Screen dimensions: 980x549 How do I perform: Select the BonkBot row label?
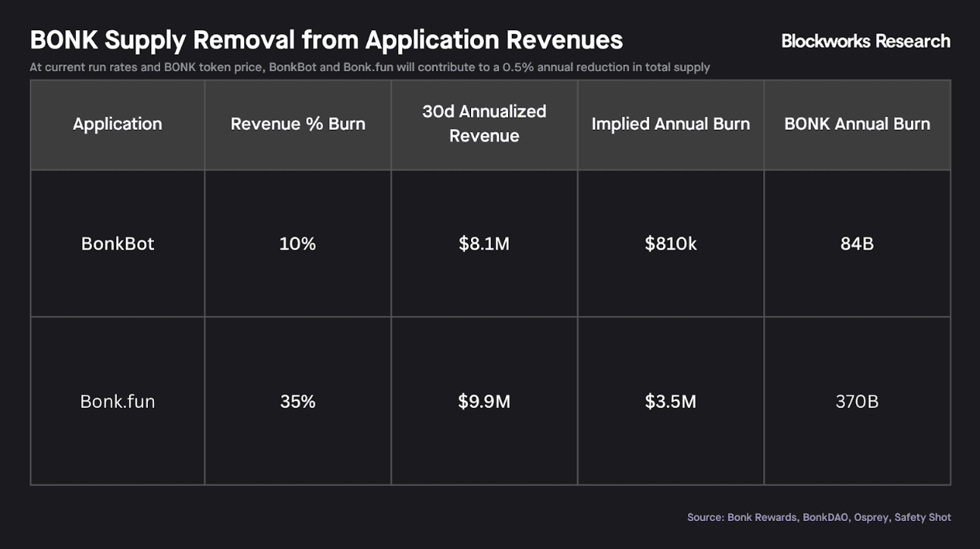(118, 243)
